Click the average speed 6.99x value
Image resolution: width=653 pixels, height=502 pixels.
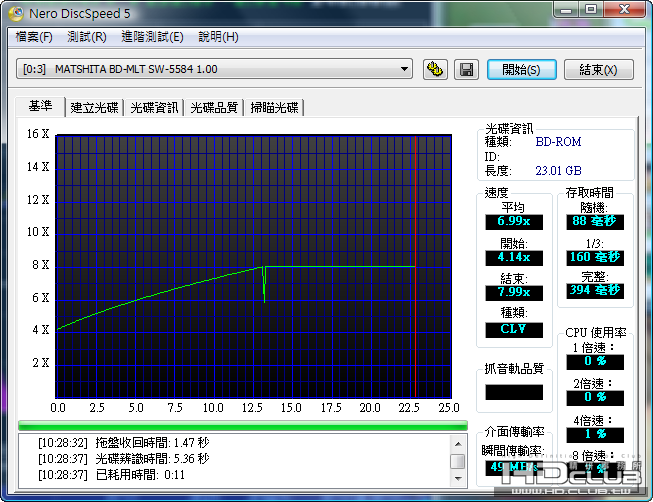[x=514, y=222]
